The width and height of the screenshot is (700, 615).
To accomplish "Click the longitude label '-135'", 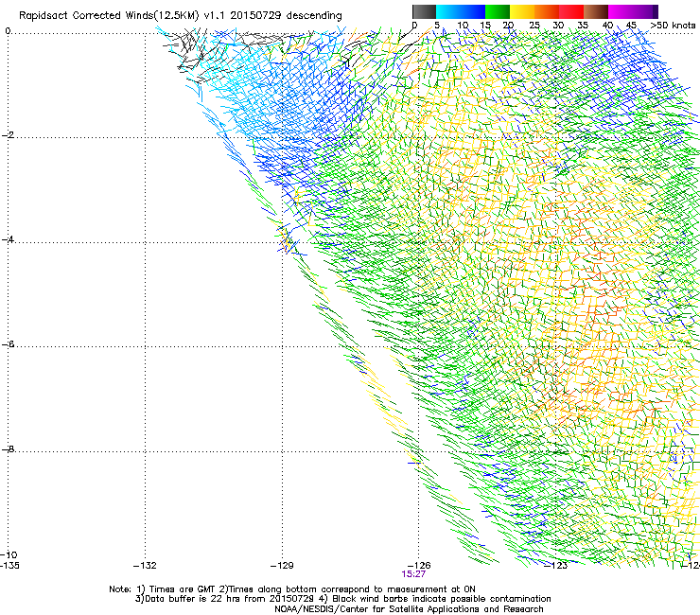I will (9, 566).
